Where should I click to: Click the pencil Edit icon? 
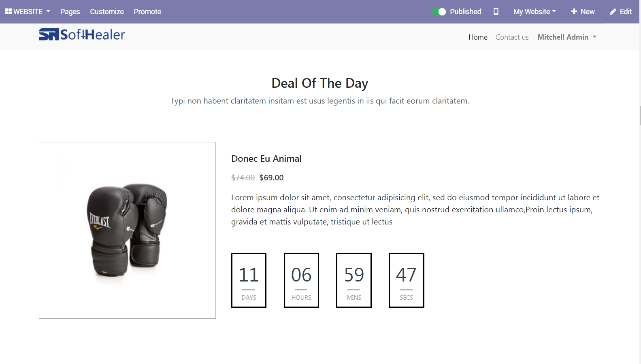tap(613, 12)
